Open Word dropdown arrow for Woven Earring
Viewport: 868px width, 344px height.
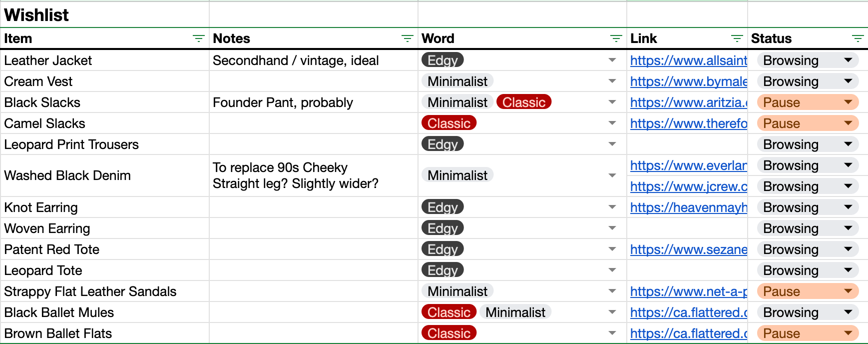[x=612, y=228]
